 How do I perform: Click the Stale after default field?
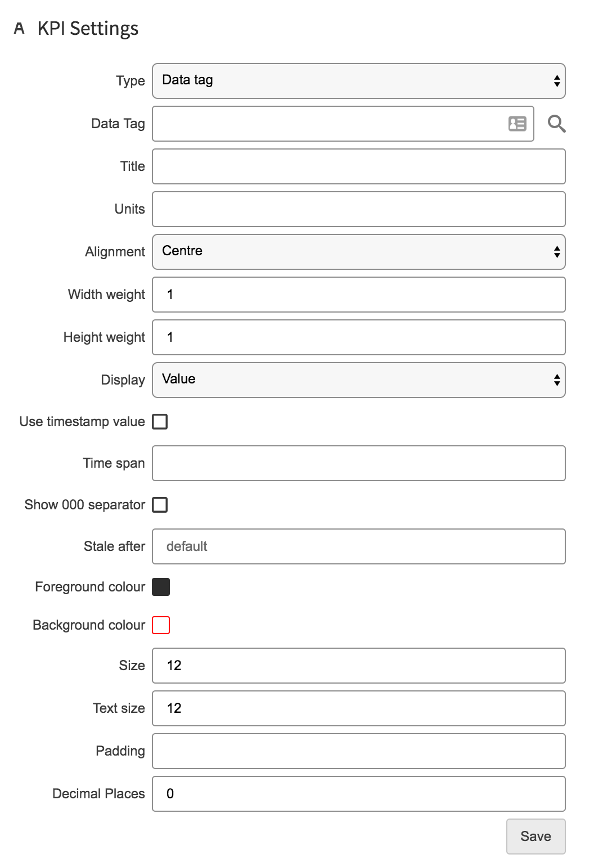(x=359, y=546)
